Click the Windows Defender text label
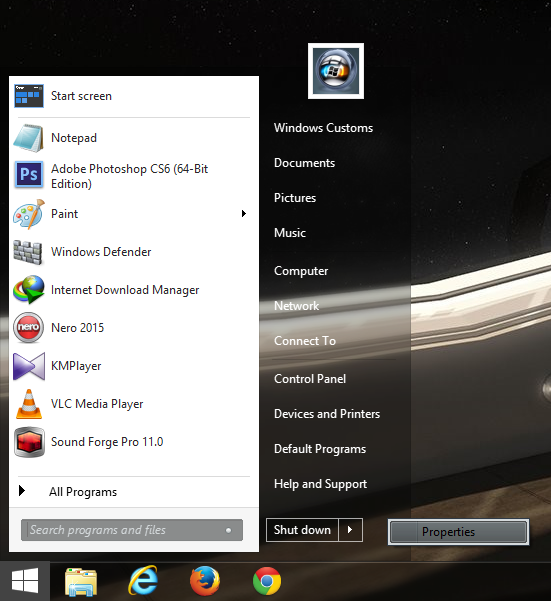 click(101, 252)
